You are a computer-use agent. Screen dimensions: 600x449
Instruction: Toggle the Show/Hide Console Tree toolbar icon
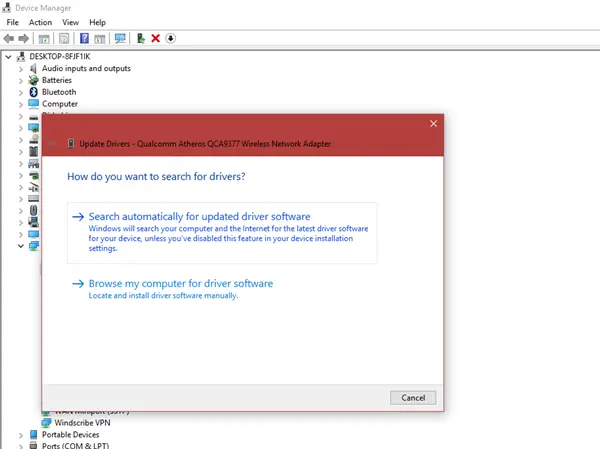[x=44, y=38]
